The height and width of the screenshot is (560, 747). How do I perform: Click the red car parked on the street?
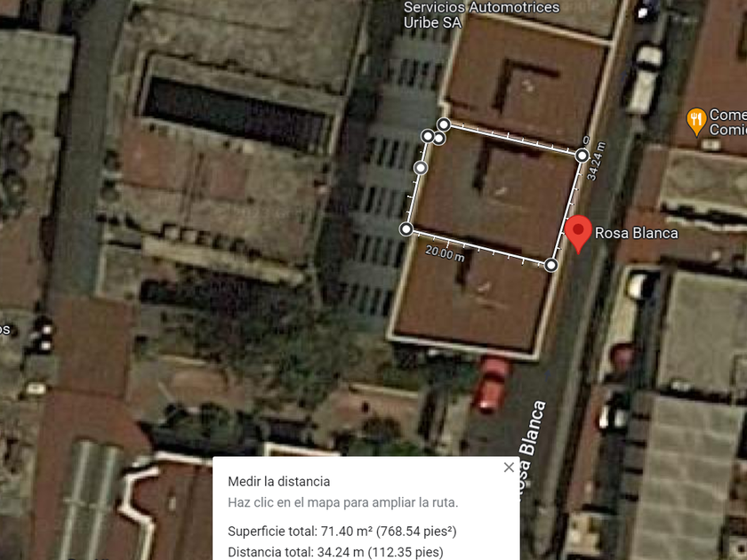click(492, 384)
